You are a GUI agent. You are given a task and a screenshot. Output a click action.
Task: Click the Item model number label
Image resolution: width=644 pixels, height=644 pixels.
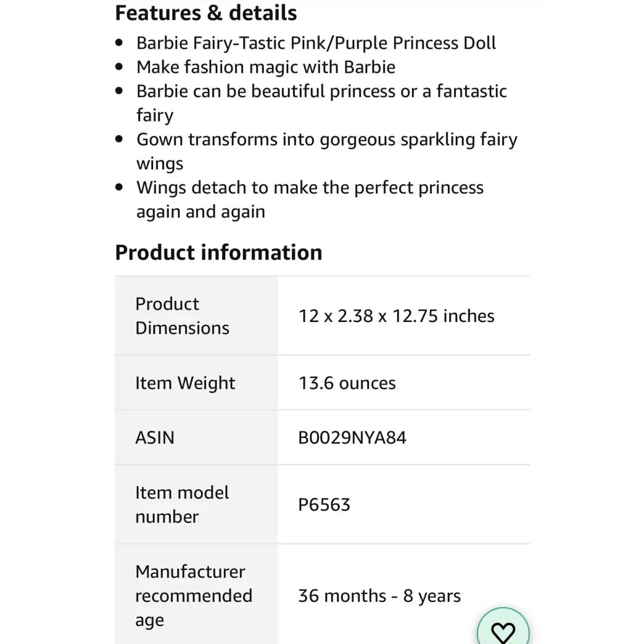point(182,504)
